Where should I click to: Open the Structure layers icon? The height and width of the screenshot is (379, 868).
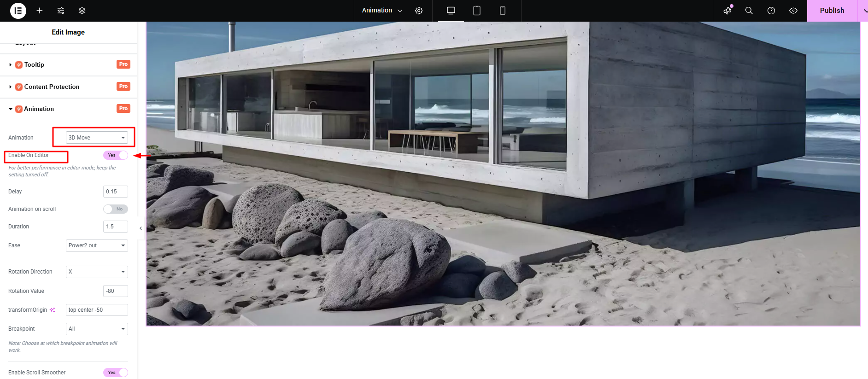pyautogui.click(x=82, y=11)
